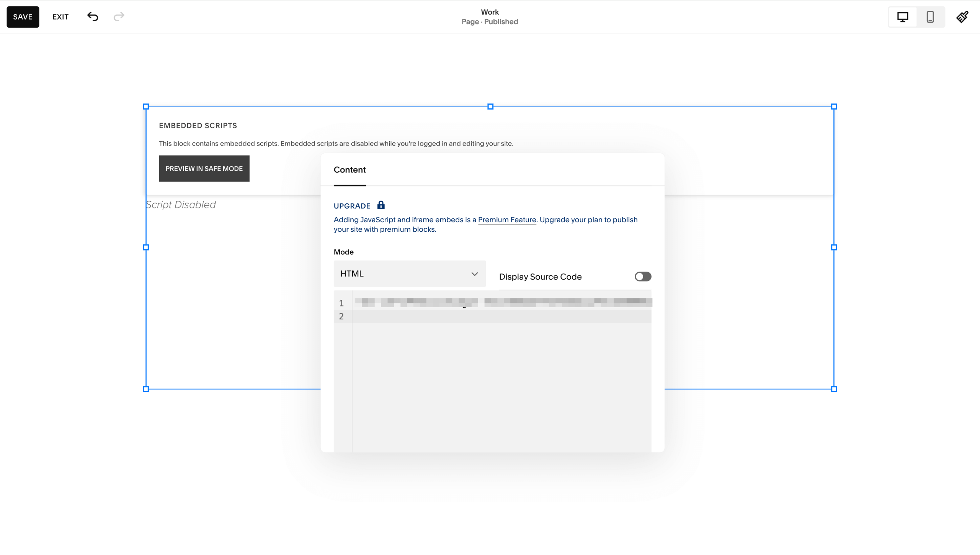Viewport: 980px width, 555px height.
Task: Click the UPGRADE heading link
Action: pos(351,206)
